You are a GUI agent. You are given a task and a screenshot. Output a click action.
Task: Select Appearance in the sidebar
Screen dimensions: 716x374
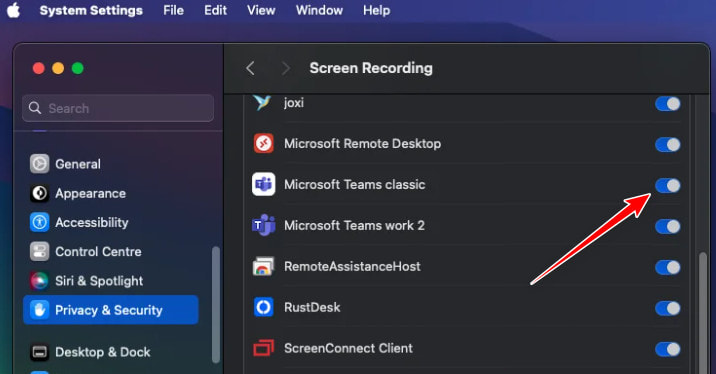tap(111, 193)
